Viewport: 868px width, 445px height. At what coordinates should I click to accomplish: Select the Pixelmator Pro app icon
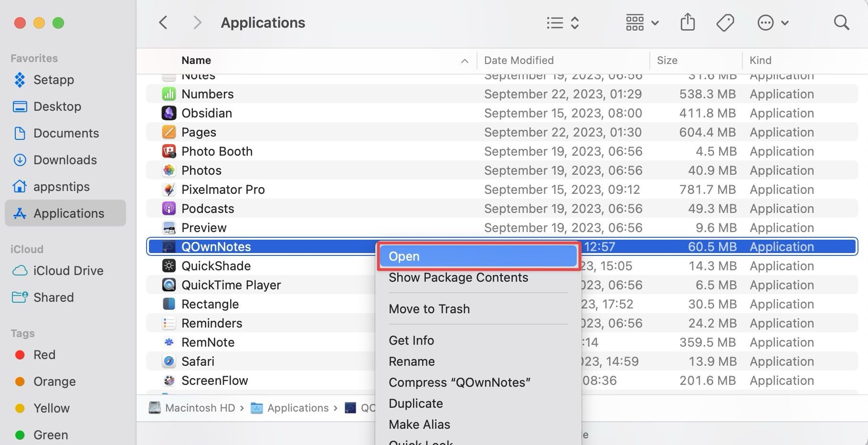pos(169,190)
